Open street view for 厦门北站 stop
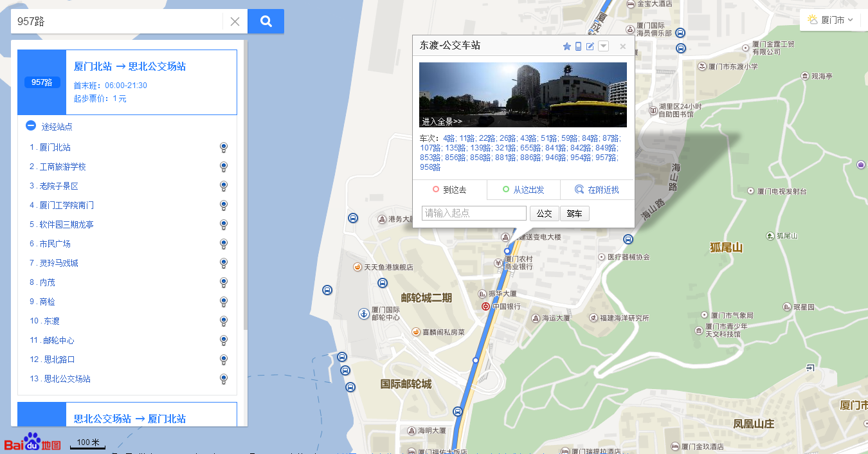The height and width of the screenshot is (454, 868). 223,147
